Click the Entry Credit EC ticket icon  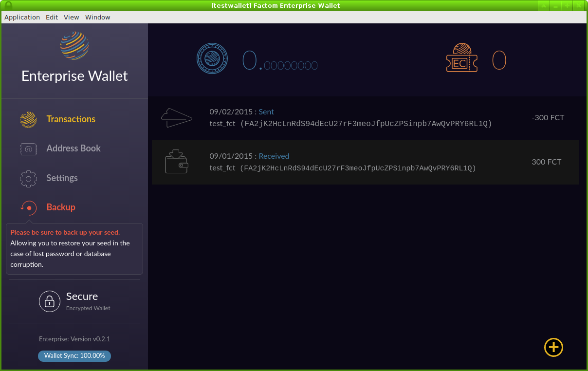[x=461, y=57]
